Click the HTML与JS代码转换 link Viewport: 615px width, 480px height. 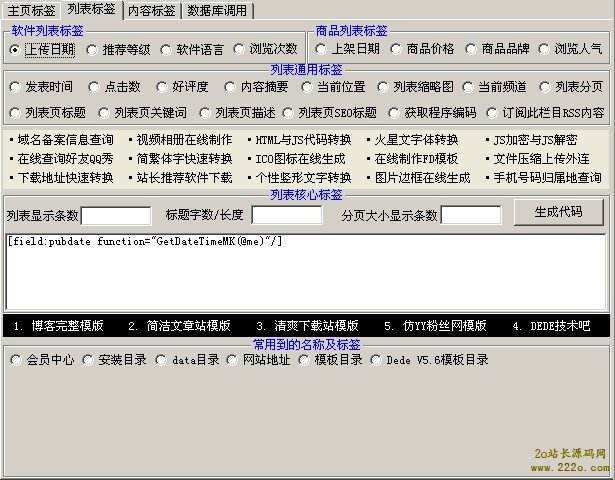click(x=303, y=140)
